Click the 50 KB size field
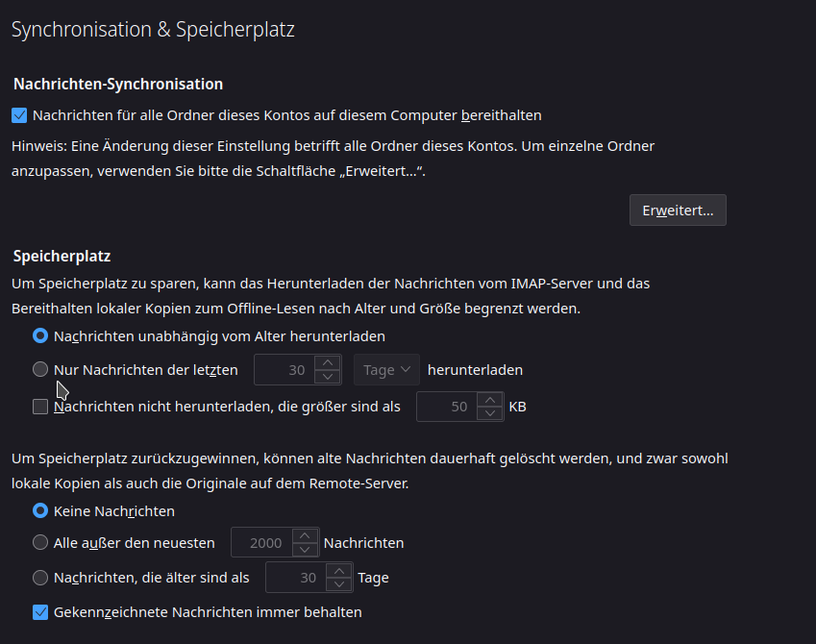This screenshot has height=644, width=816. coord(447,407)
